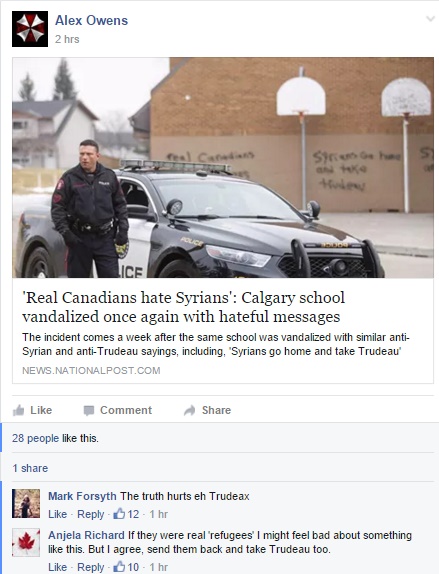View the 28 people who liked this
439x574 pixels.
[x=36, y=438]
